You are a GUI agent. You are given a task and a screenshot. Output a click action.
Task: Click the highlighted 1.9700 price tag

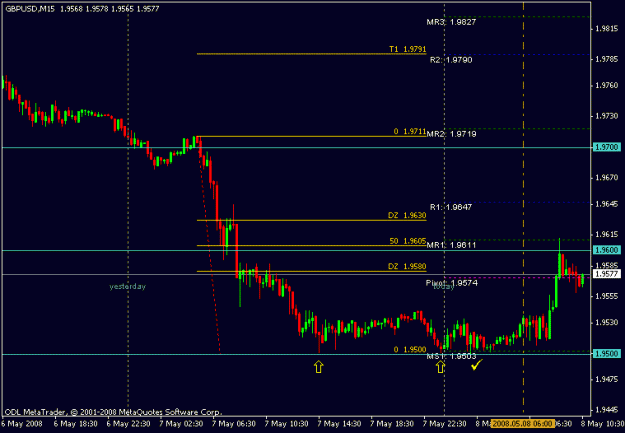click(x=607, y=148)
